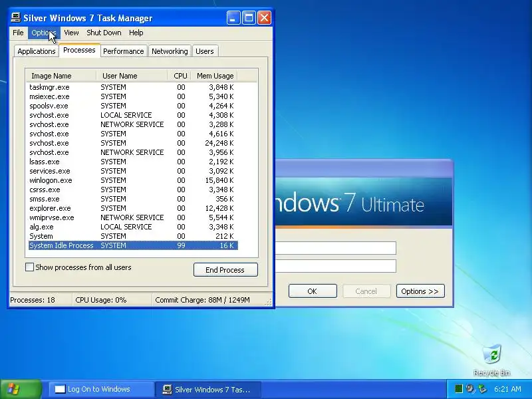Switch to the Performance tab
The image size is (532, 399).
[124, 51]
